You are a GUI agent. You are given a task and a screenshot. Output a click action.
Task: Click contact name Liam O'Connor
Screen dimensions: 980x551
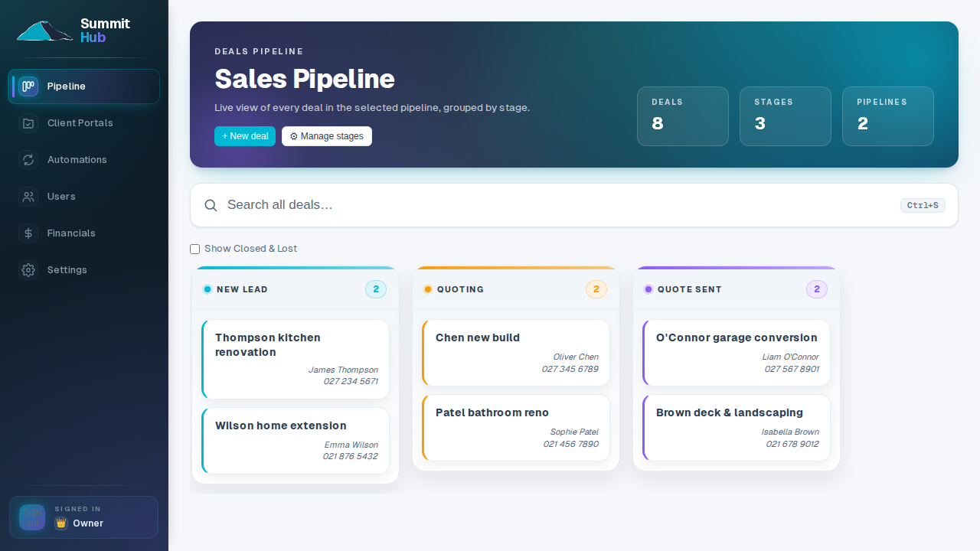[790, 357]
